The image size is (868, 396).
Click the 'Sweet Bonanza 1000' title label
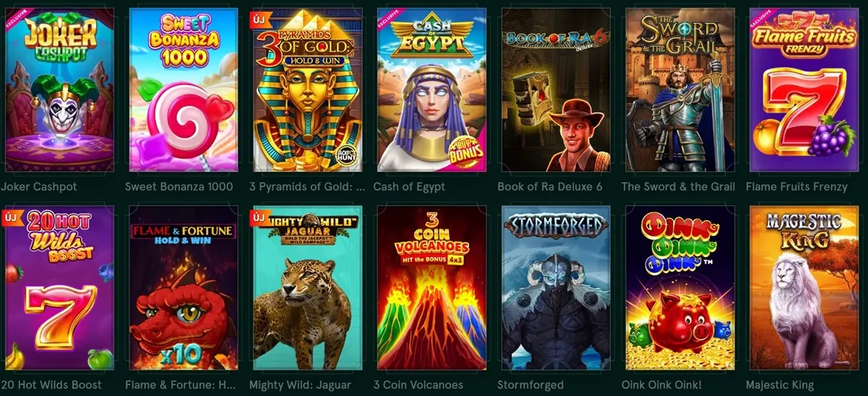coord(179,187)
